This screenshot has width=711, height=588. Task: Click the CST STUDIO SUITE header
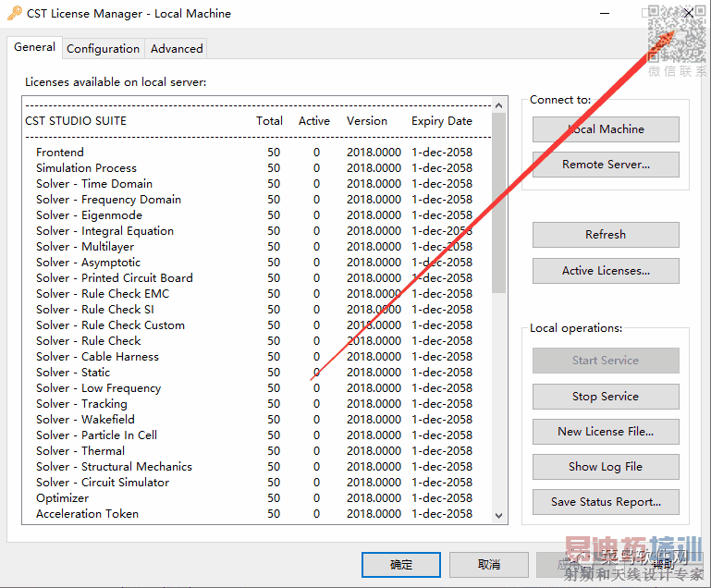[x=76, y=121]
